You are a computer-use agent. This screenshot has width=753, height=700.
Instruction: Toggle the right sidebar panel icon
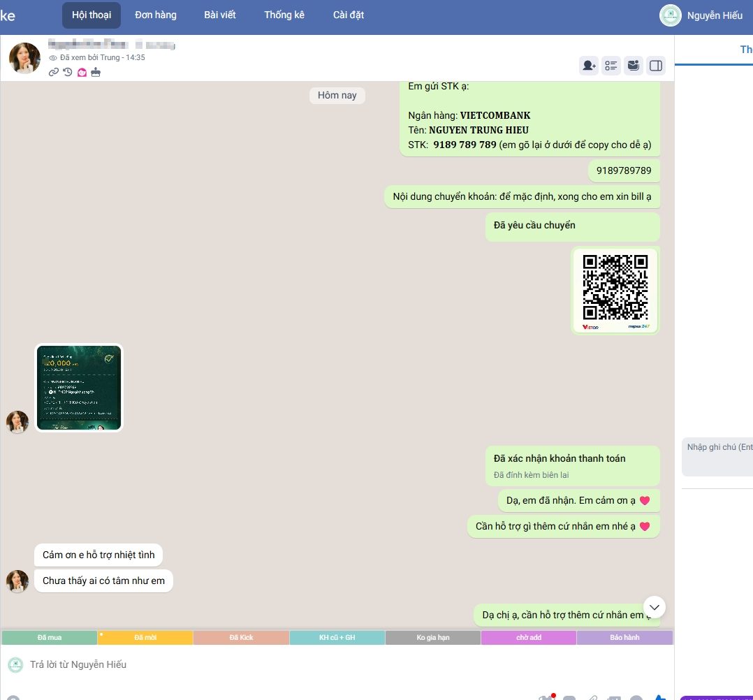tap(656, 66)
